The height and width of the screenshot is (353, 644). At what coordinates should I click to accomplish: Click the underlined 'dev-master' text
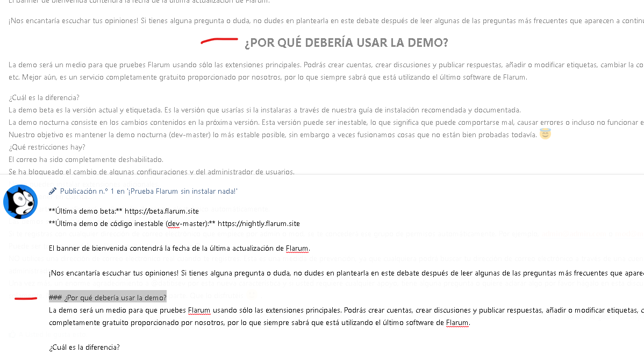tap(186, 223)
